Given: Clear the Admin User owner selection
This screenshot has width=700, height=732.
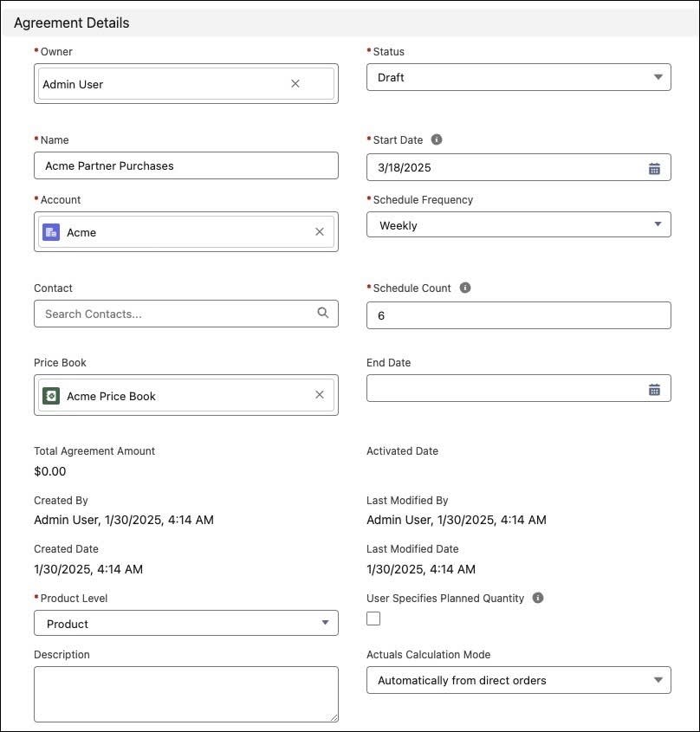Looking at the screenshot, I should tap(295, 84).
